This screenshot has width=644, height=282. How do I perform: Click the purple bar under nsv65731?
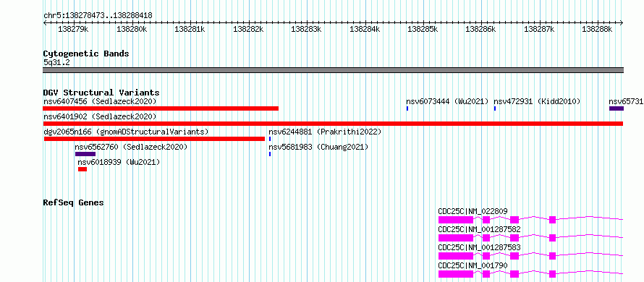(x=616, y=108)
